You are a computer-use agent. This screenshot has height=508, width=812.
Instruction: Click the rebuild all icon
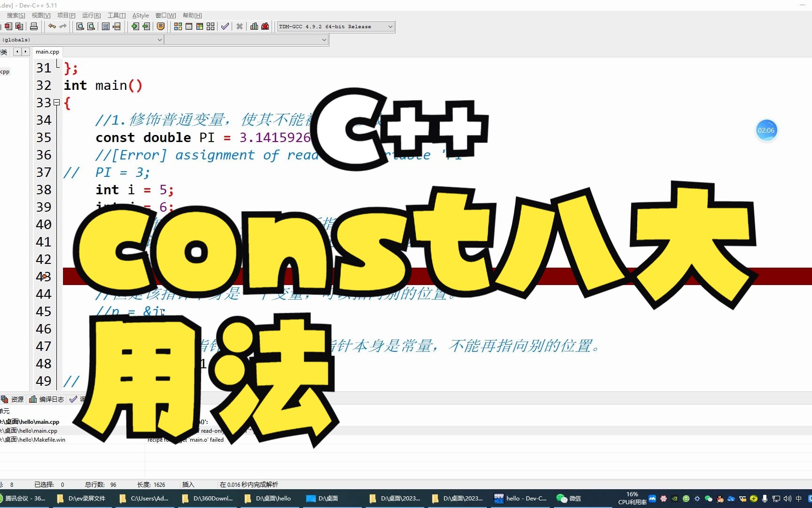211,26
